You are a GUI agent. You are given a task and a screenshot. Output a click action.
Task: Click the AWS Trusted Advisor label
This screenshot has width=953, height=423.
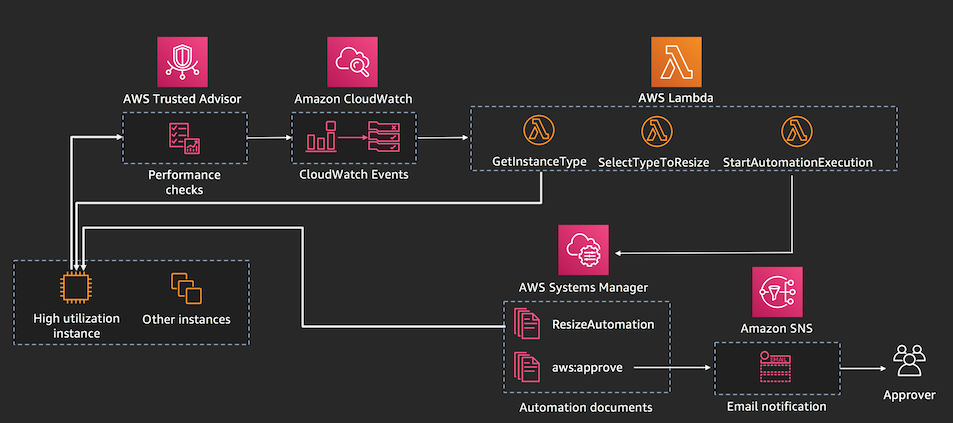182,99
